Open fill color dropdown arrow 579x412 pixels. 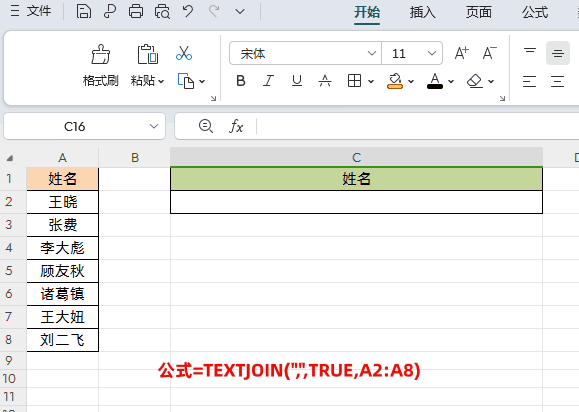(x=411, y=81)
